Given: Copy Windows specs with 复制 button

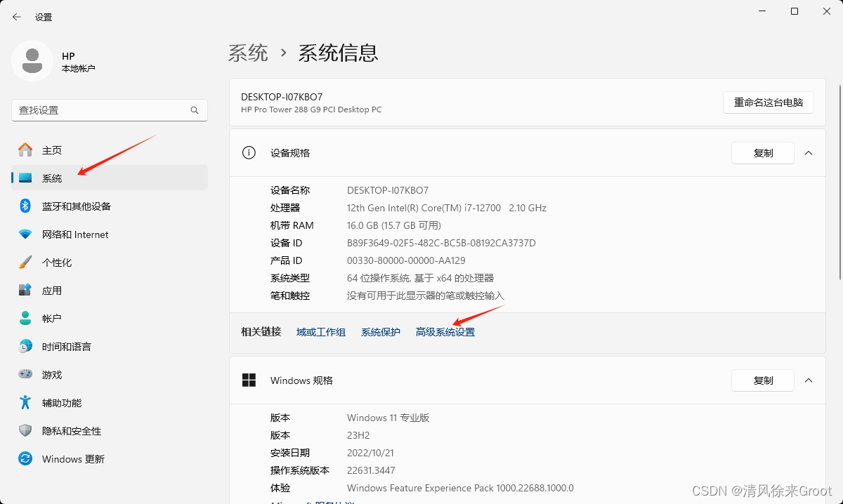Looking at the screenshot, I should pos(763,380).
